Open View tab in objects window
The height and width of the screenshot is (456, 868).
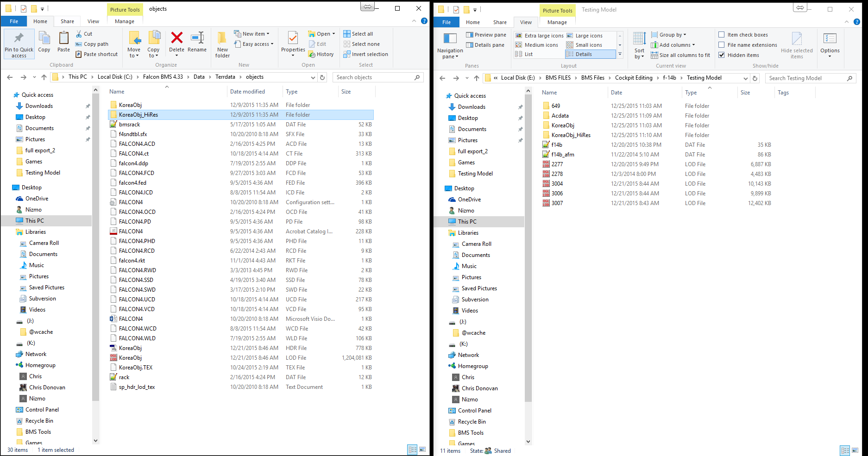tap(93, 21)
